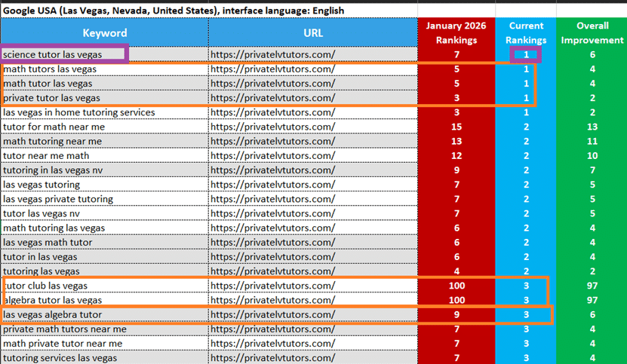Screen dimensions: 627x364
Task: Click January ranking 9 for las vegas algebra tutor
Action: pos(456,314)
